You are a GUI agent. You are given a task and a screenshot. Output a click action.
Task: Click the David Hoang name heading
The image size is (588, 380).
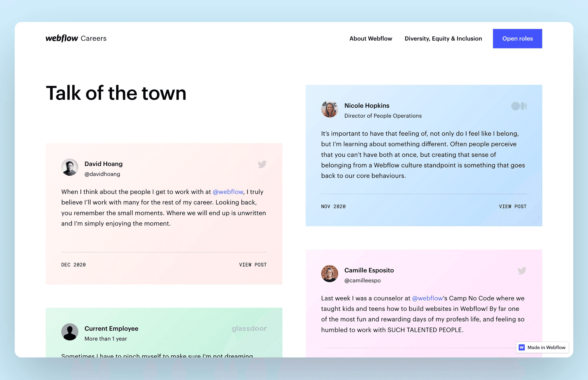pos(104,164)
